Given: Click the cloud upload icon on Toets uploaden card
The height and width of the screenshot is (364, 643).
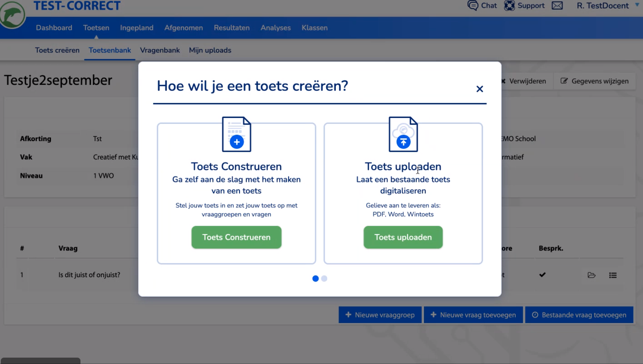Looking at the screenshot, I should (403, 134).
